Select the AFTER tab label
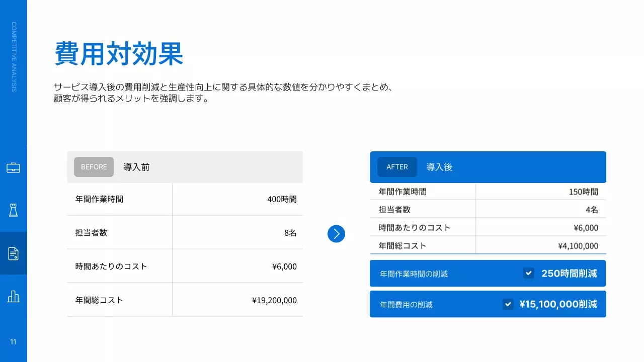 (x=396, y=167)
